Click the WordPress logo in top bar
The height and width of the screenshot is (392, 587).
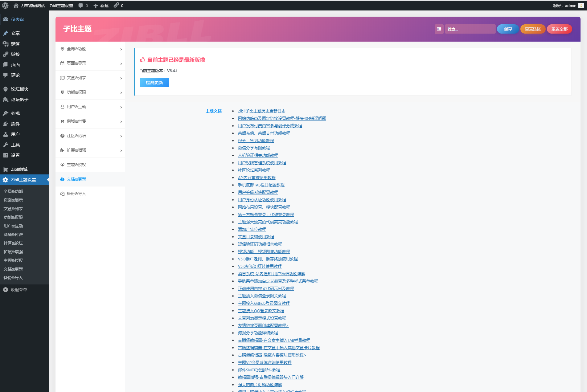click(x=5, y=5)
